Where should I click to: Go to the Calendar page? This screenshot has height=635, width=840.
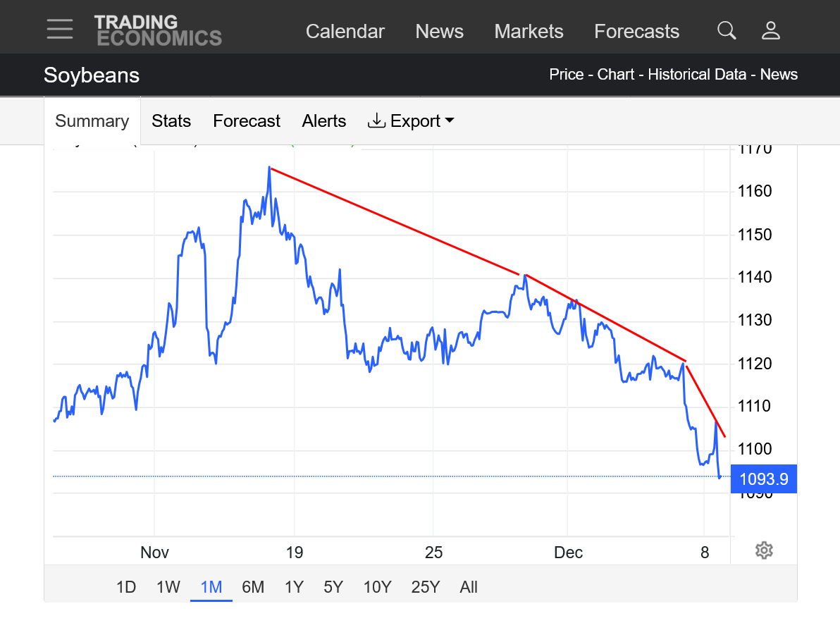click(x=345, y=32)
